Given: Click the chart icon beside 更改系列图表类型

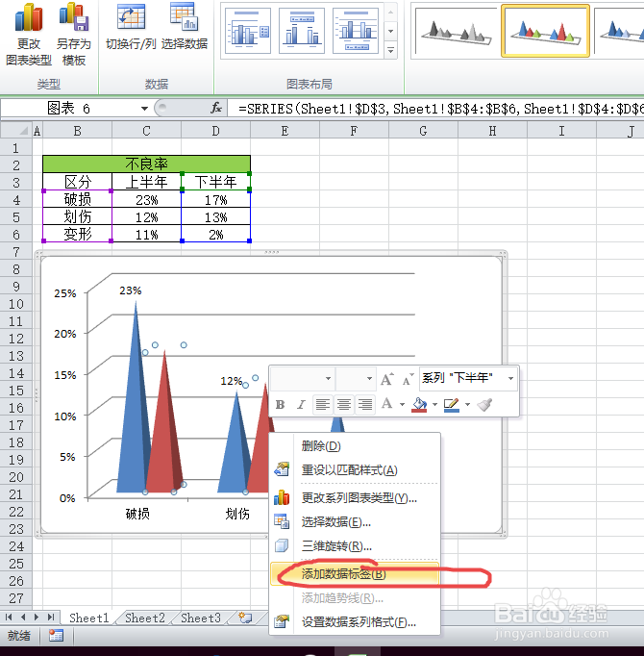Looking at the screenshot, I should click(x=282, y=497).
